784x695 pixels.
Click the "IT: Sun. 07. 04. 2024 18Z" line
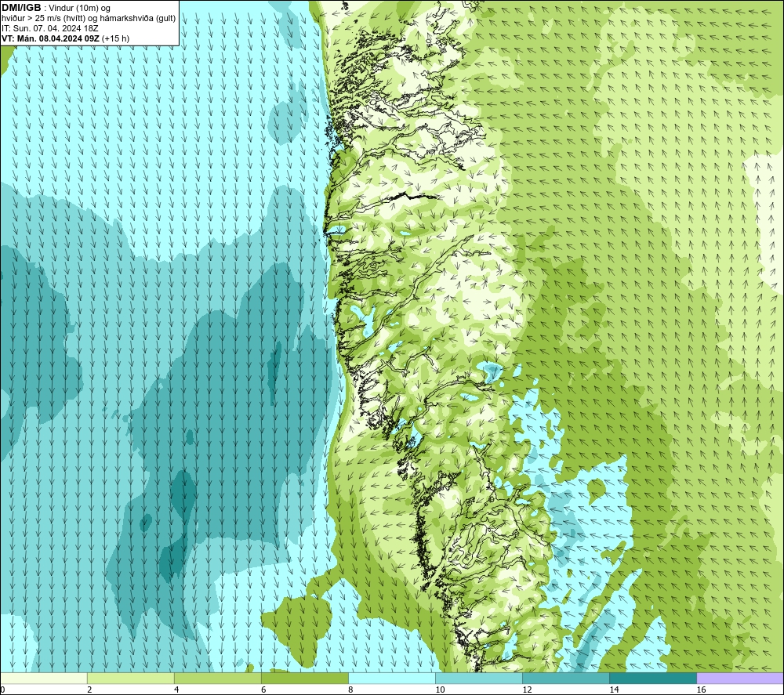point(50,28)
